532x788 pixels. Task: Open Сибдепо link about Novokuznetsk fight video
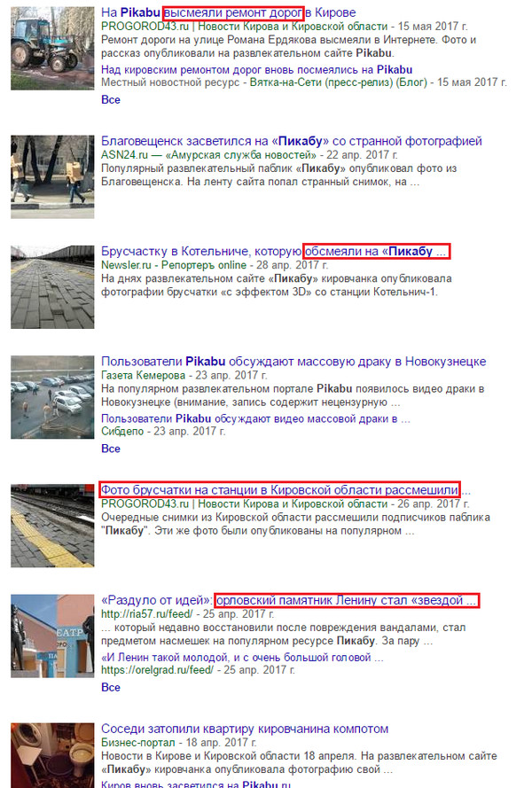255,418
